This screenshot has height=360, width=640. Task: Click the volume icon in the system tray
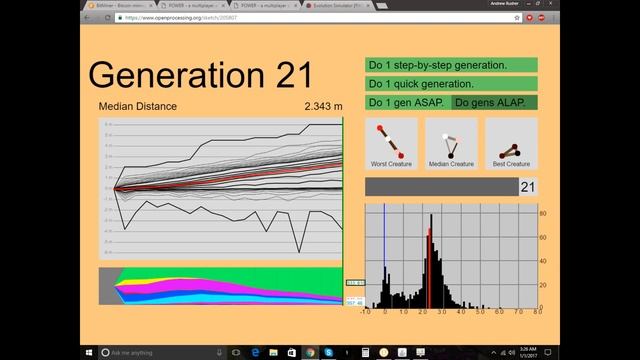511,353
